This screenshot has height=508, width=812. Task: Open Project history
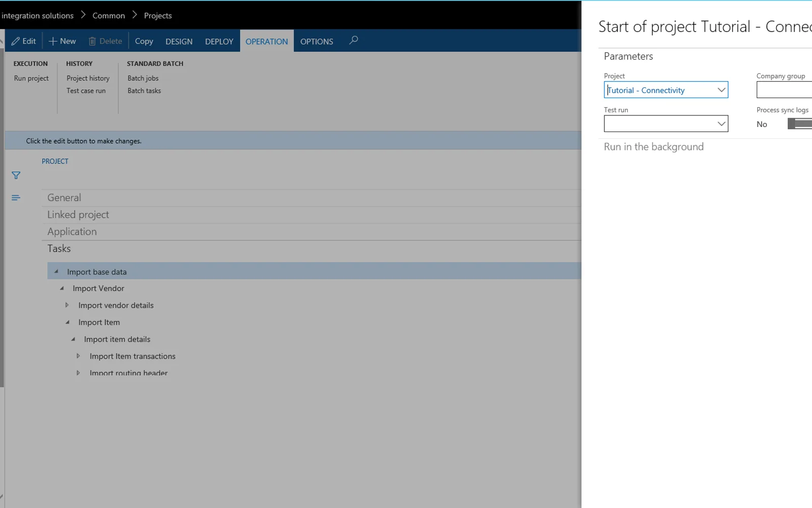(x=88, y=78)
